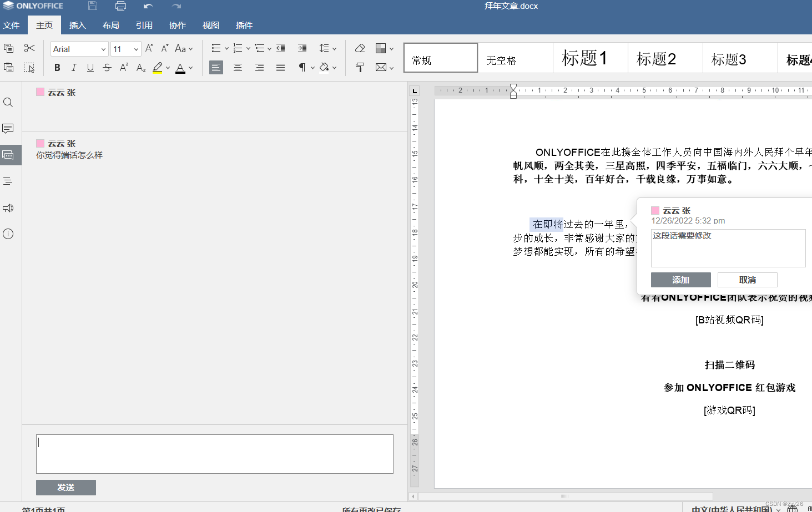812x512 pixels.
Task: Switch to the 引用 (References) tab
Action: pos(144,25)
